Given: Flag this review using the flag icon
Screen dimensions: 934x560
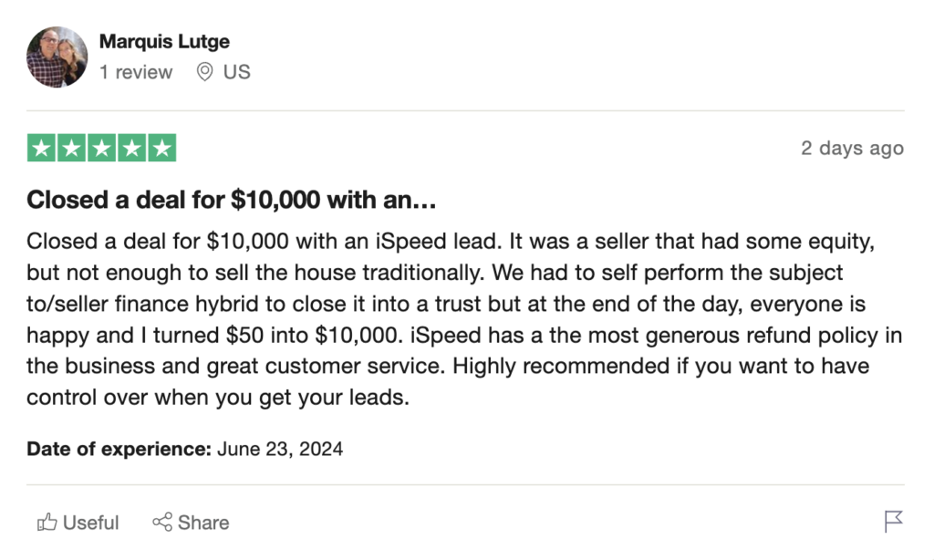Looking at the screenshot, I should click(893, 522).
